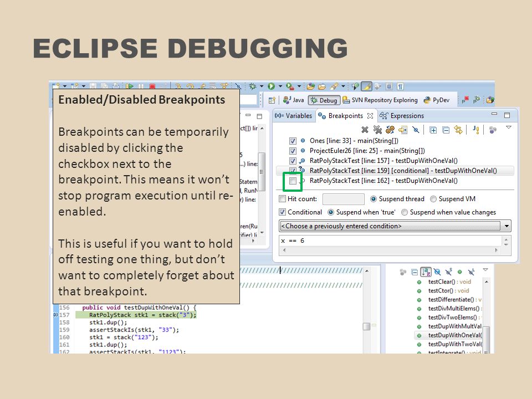This screenshot has width=532, height=399.
Task: Select Suspend when 'true' radio button
Action: coord(331,212)
